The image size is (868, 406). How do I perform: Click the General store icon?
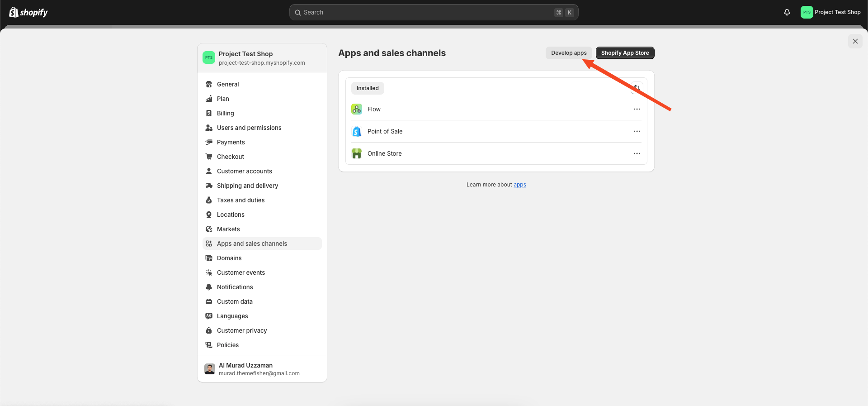pos(209,84)
